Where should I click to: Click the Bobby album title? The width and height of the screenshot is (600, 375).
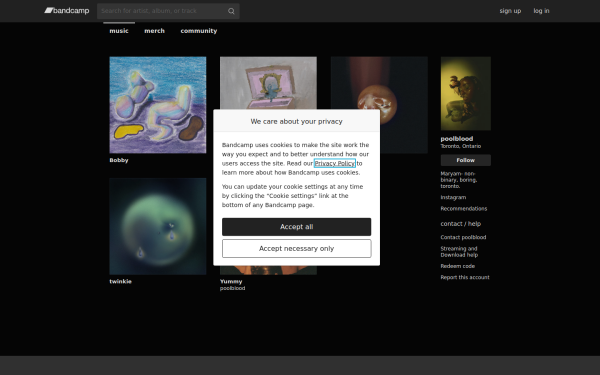coord(119,160)
